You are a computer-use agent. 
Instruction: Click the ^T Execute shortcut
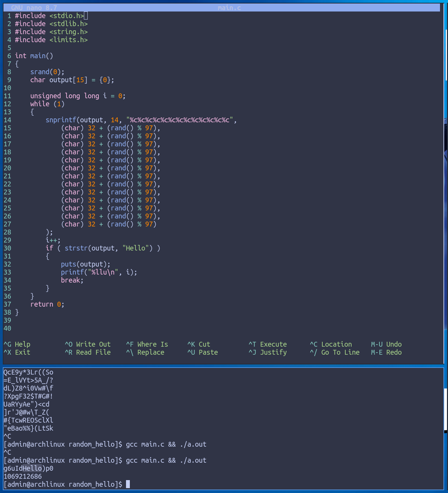tap(268, 344)
